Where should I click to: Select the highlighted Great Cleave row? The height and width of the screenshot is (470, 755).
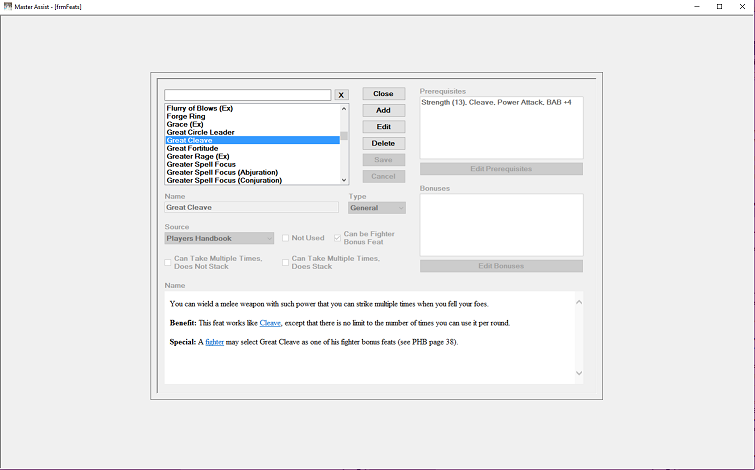point(252,140)
